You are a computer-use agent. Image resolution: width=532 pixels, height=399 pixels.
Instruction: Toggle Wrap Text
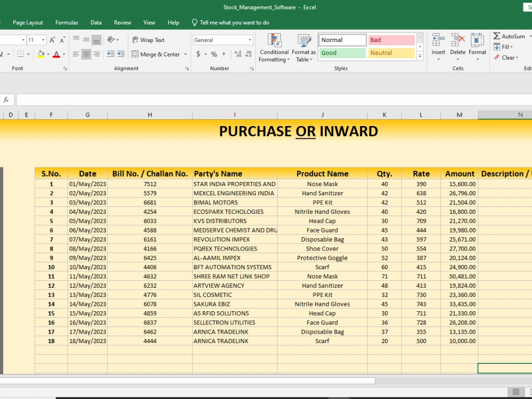click(148, 40)
